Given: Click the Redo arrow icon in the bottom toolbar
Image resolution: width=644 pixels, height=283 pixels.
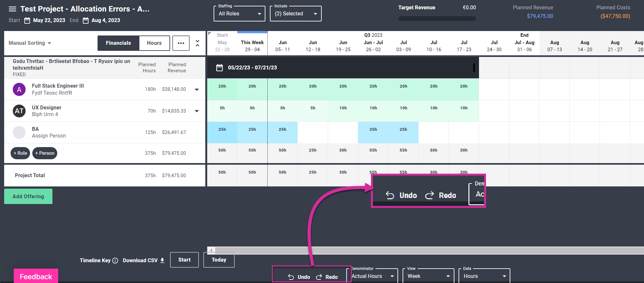Looking at the screenshot, I should tap(319, 277).
